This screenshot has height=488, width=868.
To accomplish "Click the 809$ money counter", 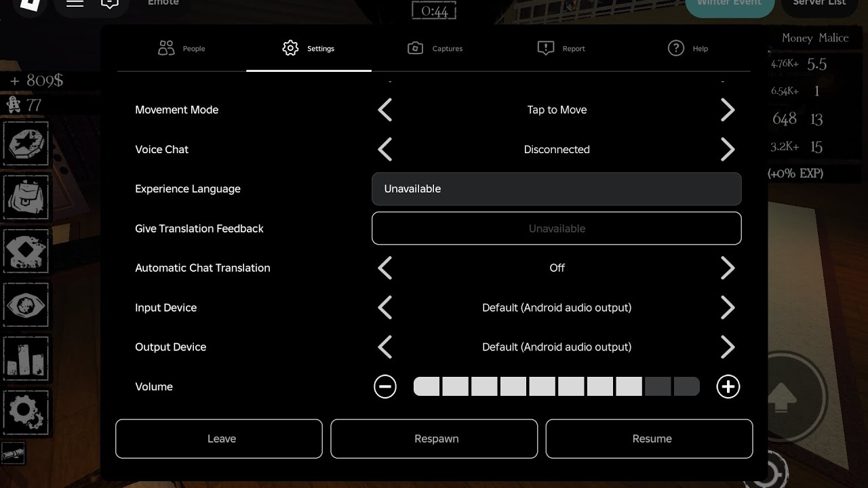I will 37,81.
